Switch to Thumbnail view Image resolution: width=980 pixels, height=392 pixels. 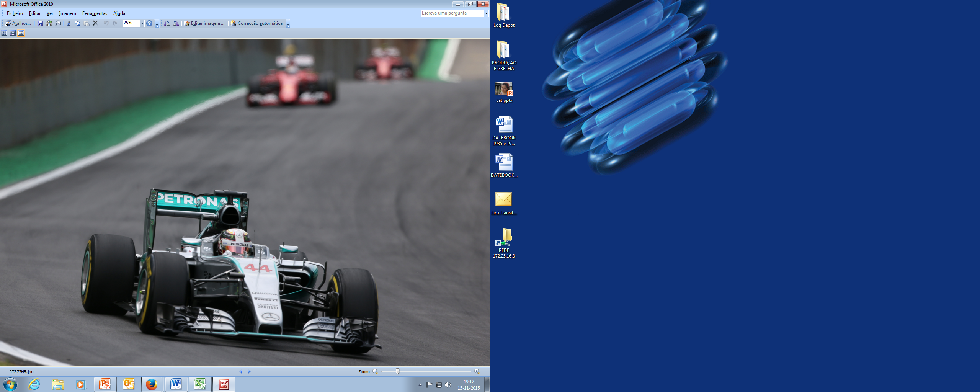click(x=4, y=33)
